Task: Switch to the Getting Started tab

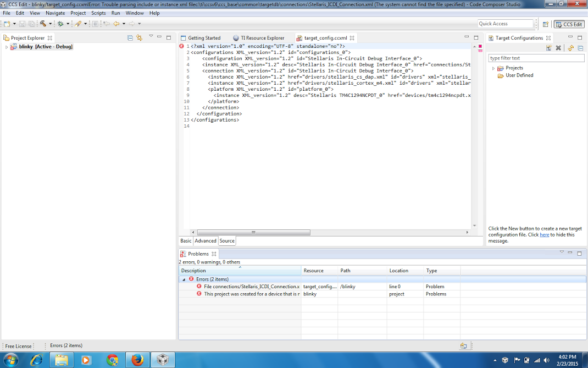Action: point(201,38)
